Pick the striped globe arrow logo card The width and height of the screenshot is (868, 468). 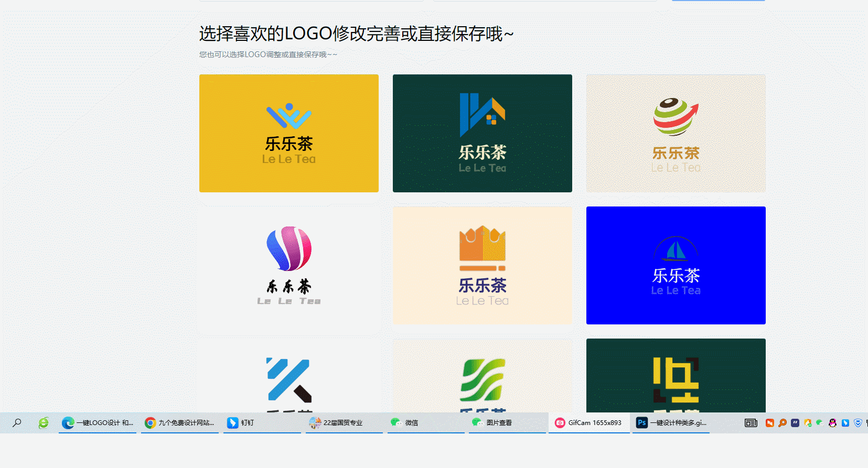pyautogui.click(x=676, y=133)
